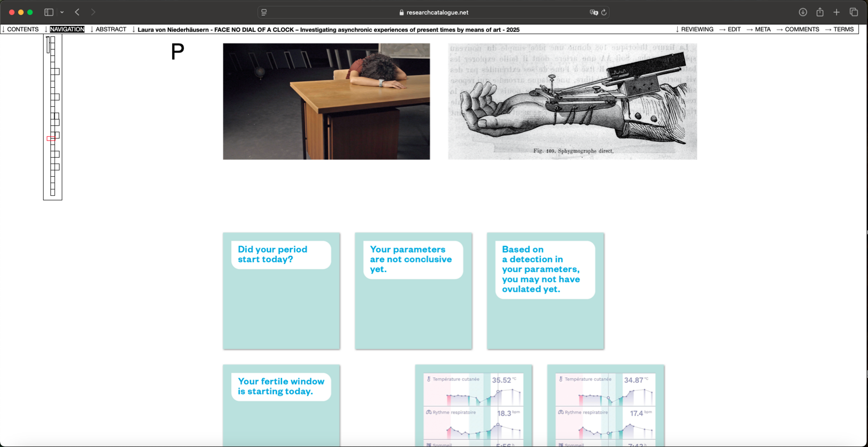
Task: Open the page reader icon in address bar
Action: click(264, 12)
